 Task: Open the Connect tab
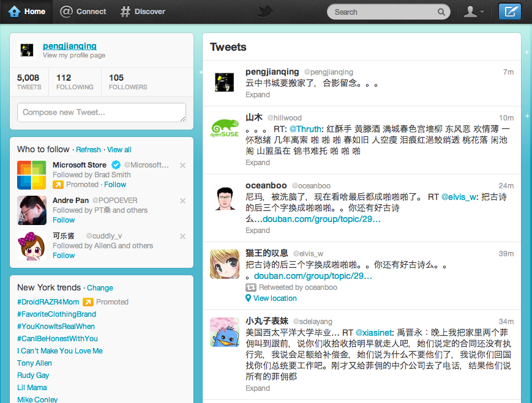(x=83, y=12)
